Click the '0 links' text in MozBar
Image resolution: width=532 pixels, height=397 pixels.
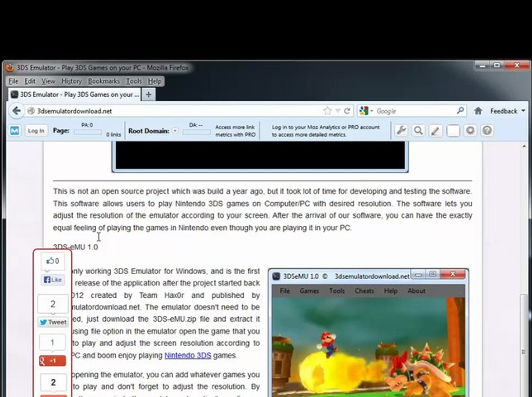(113, 135)
